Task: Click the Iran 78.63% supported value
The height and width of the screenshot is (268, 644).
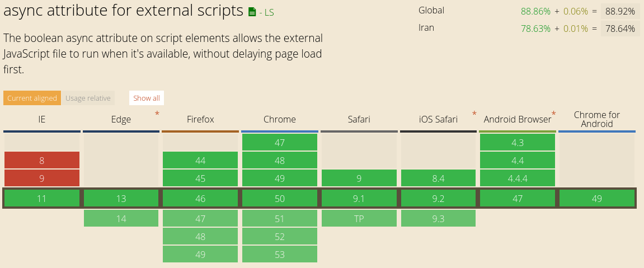Action: pos(535,29)
